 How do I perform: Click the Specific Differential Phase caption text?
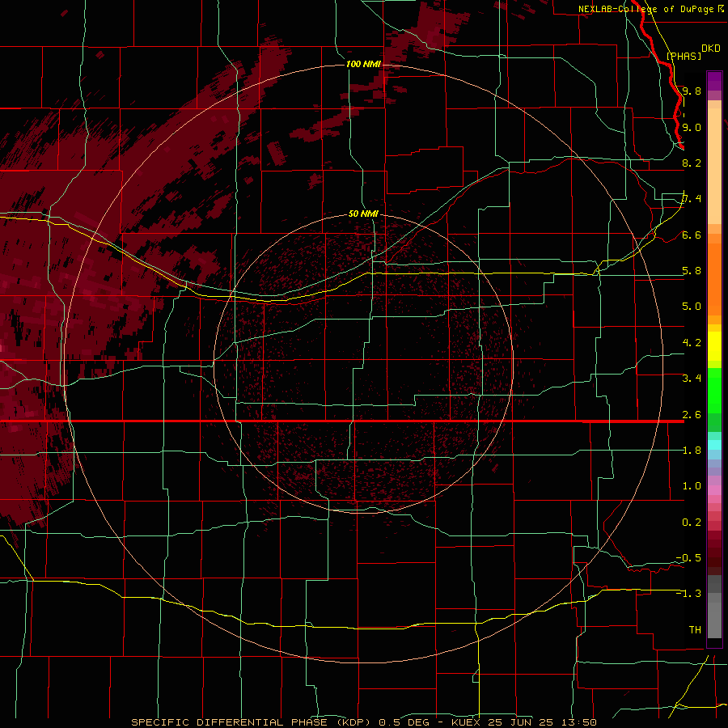pos(364,722)
